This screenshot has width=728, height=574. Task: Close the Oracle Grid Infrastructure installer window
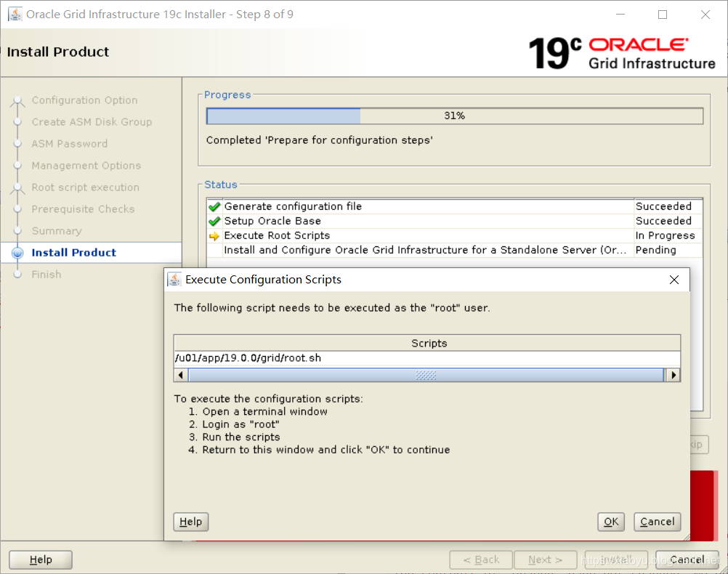pos(705,15)
